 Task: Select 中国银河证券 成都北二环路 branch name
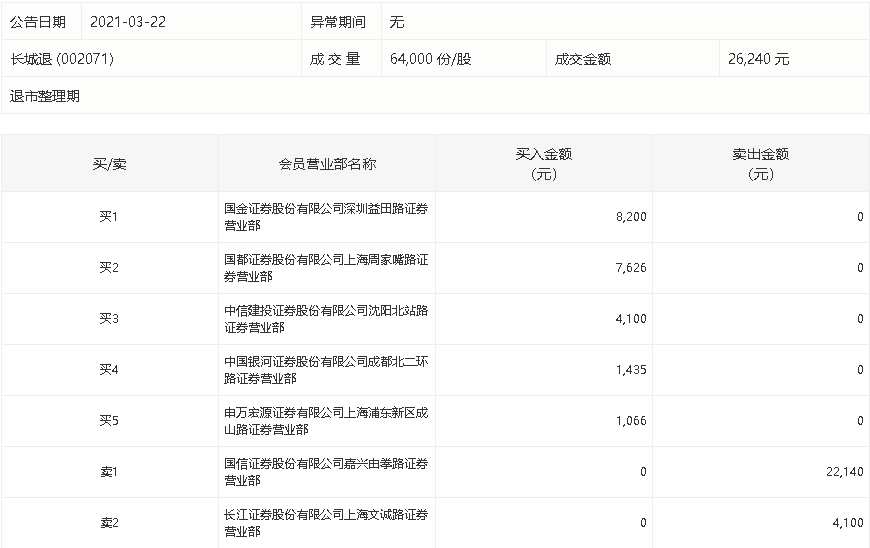[326, 370]
